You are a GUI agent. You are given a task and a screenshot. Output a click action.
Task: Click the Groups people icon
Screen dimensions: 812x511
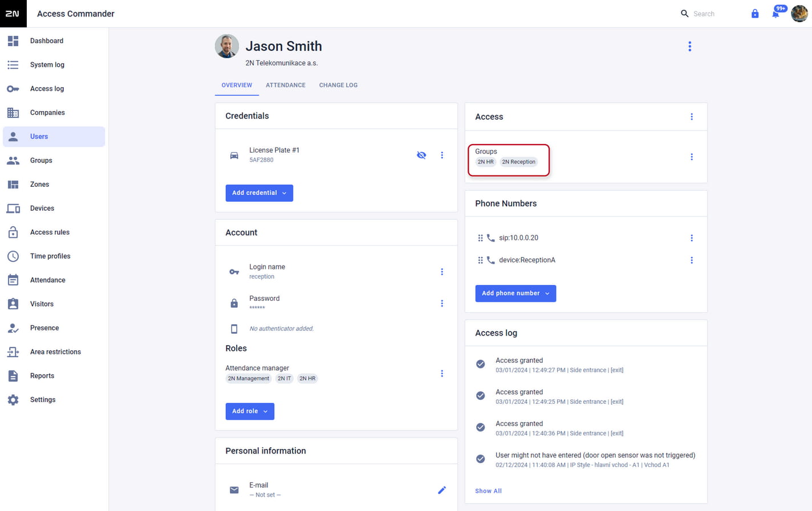(x=13, y=161)
